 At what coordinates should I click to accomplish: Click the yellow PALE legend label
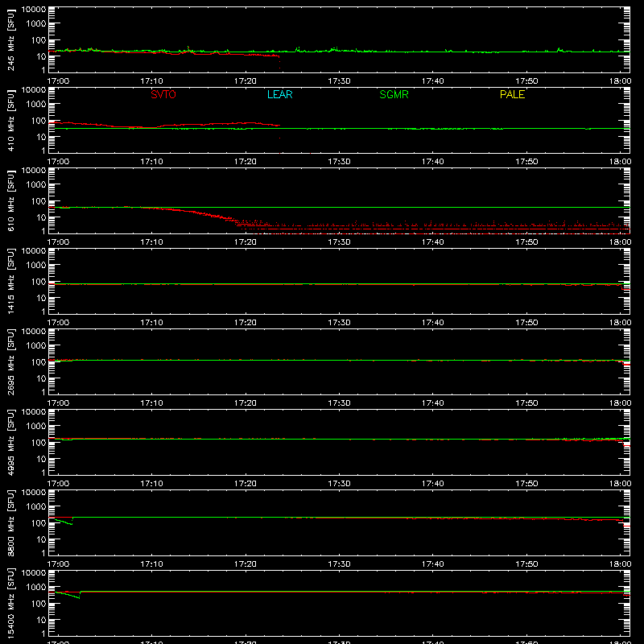click(512, 94)
